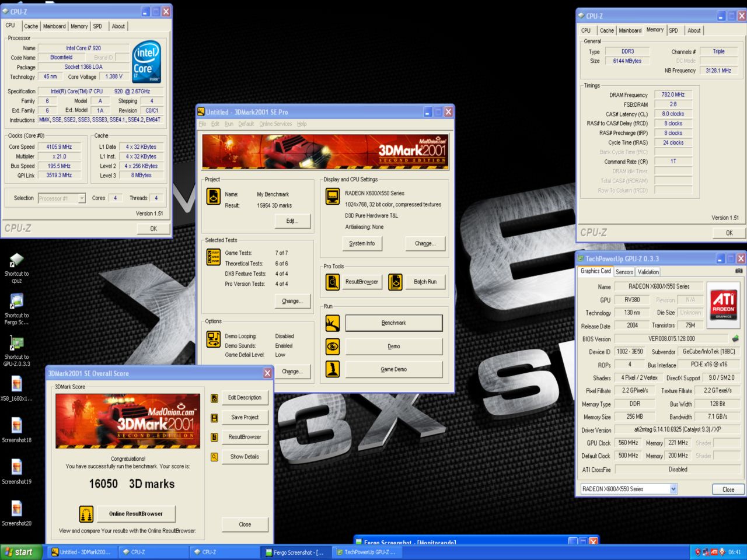Click the icon beside Edit Description in the score window
The height and width of the screenshot is (560, 747).
pyautogui.click(x=214, y=398)
